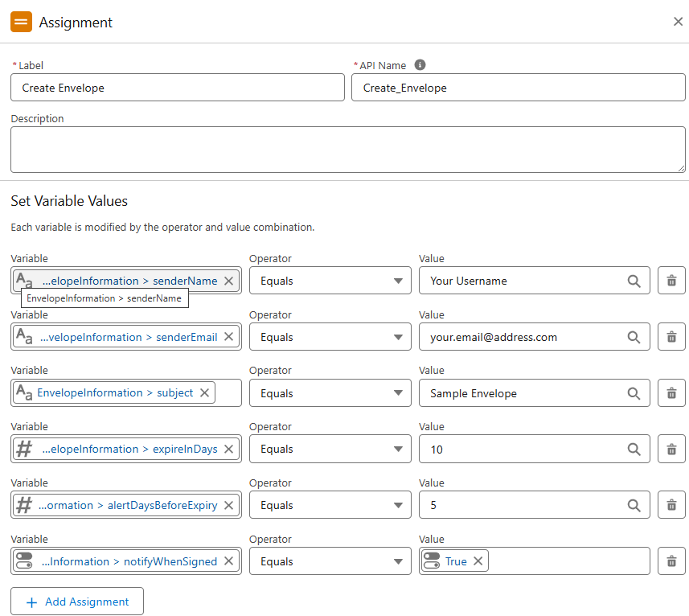Open Operator dropdown for notifyWhenSigned row
This screenshot has width=689, height=616.
[x=330, y=561]
